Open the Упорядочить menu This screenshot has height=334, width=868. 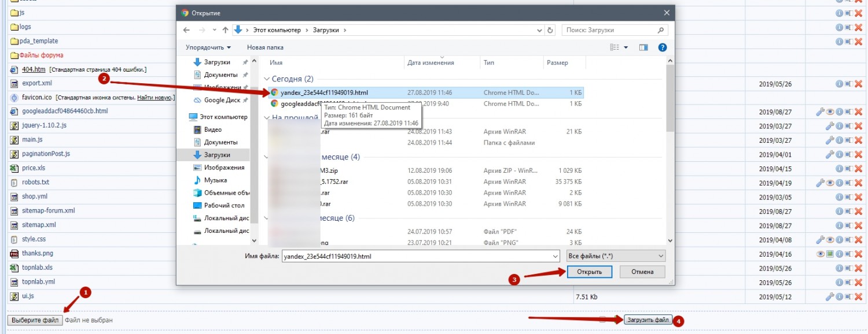tap(208, 47)
